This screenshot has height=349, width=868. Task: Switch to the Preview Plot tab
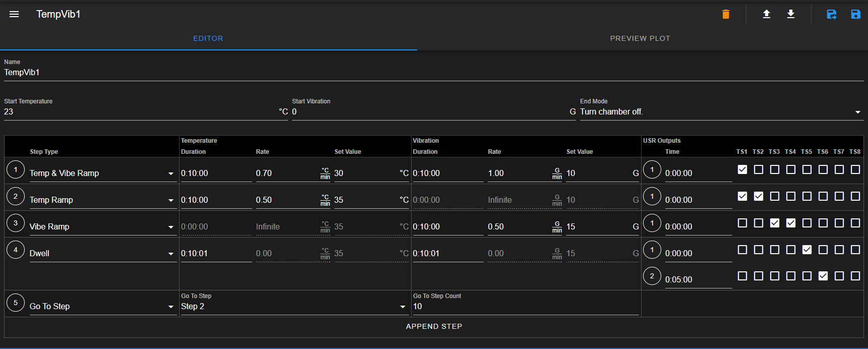640,38
